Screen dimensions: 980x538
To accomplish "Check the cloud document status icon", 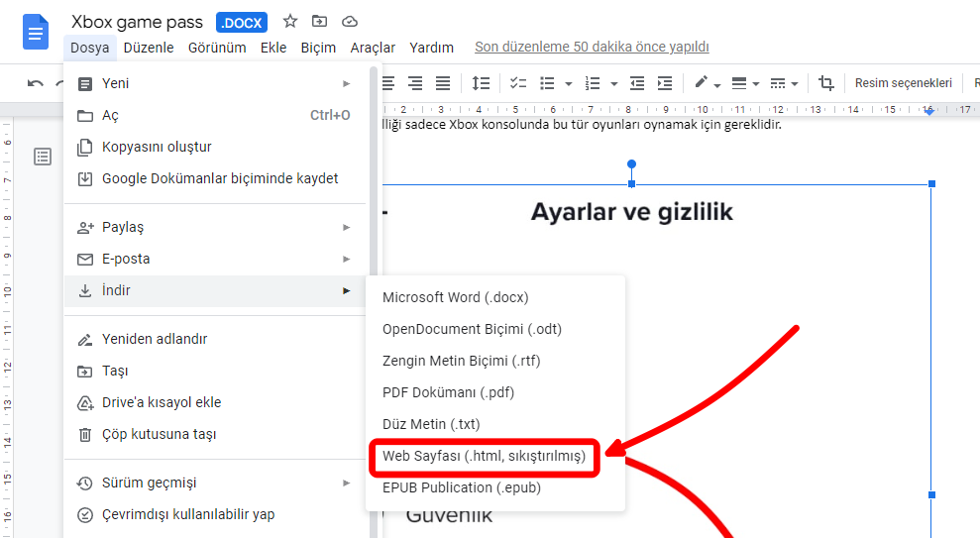I will coord(349,21).
